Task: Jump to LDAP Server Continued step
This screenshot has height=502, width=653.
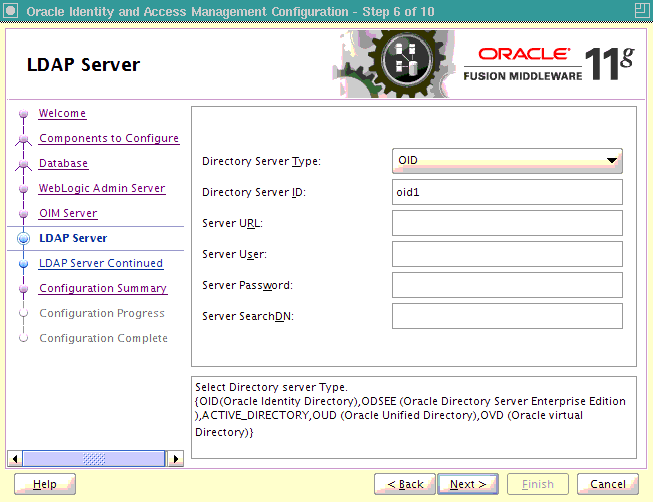Action: point(101,263)
